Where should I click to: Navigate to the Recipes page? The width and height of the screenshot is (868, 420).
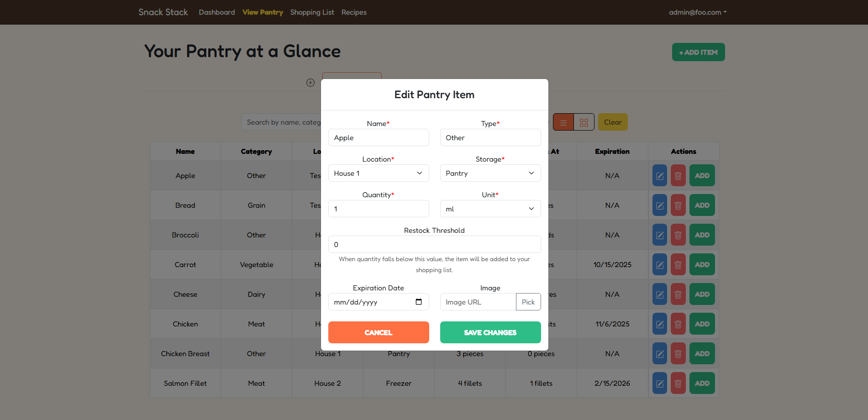(x=354, y=12)
